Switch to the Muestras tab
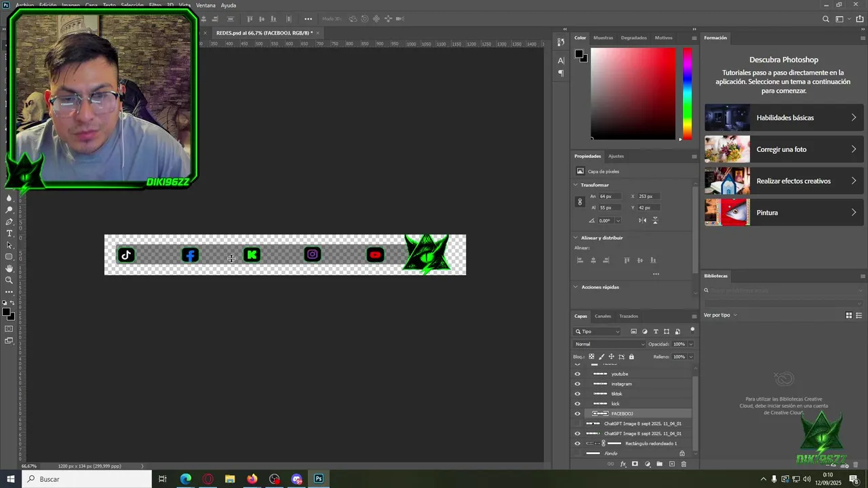 coord(603,38)
